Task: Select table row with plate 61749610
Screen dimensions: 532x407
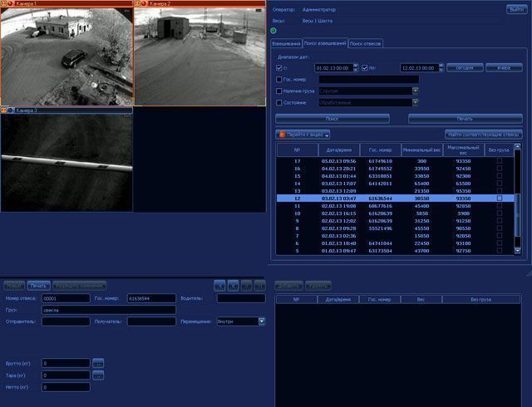Action: point(396,161)
